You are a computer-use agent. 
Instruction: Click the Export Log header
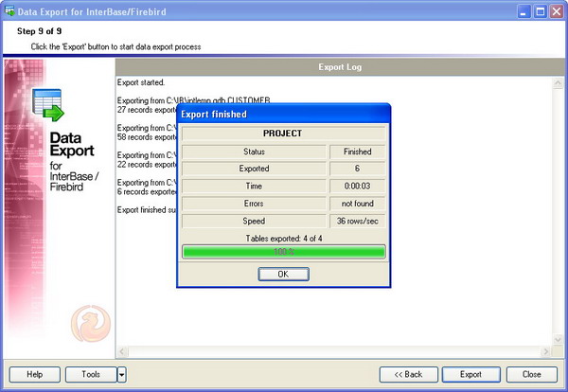pyautogui.click(x=340, y=67)
